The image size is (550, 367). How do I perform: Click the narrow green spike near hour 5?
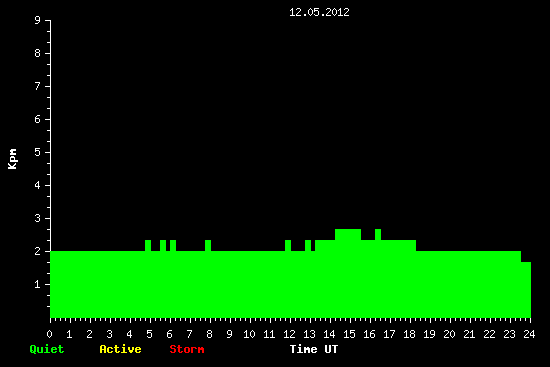point(148,246)
